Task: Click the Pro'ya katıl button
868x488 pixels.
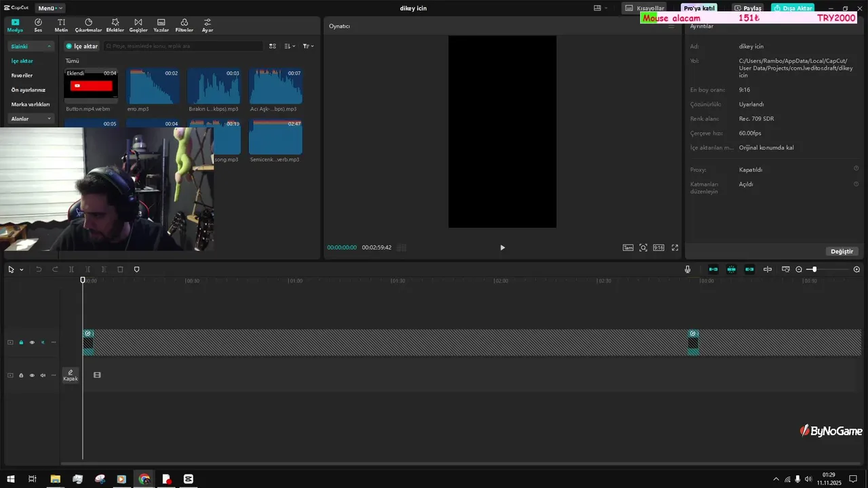Action: tap(699, 8)
